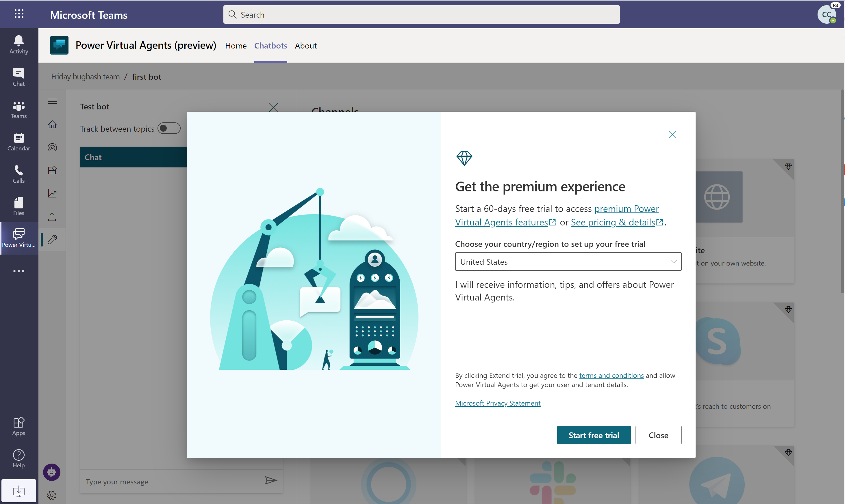Enable the hamburger menu toggle
This screenshot has height=504, width=845.
point(53,101)
